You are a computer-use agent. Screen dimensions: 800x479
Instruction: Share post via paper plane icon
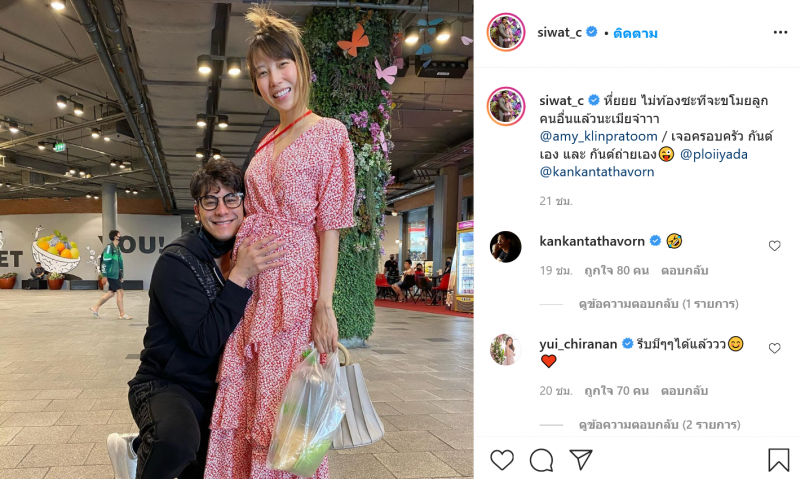coord(581,460)
